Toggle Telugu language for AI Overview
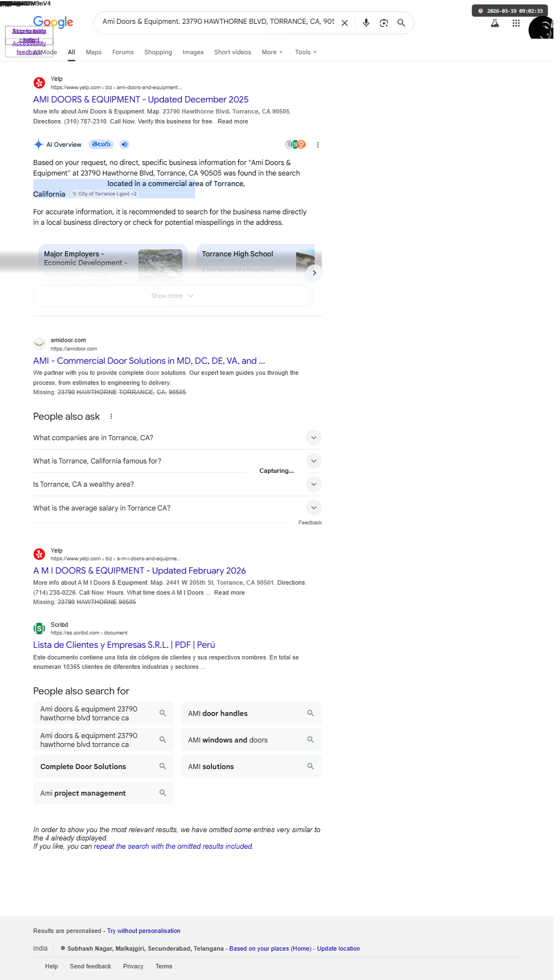Image resolution: width=560 pixels, height=980 pixels. click(101, 145)
